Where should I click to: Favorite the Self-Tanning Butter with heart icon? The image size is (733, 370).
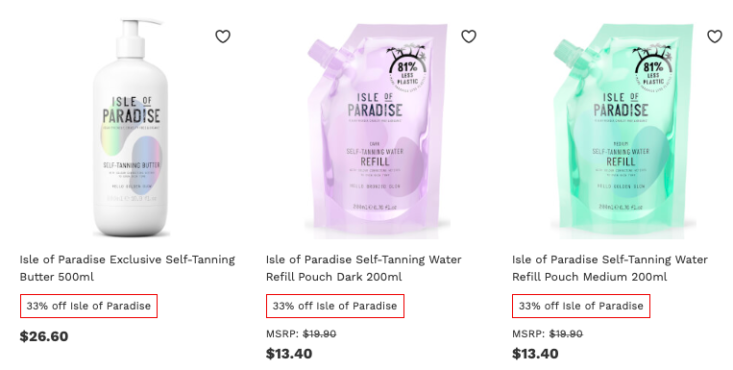pyautogui.click(x=223, y=36)
